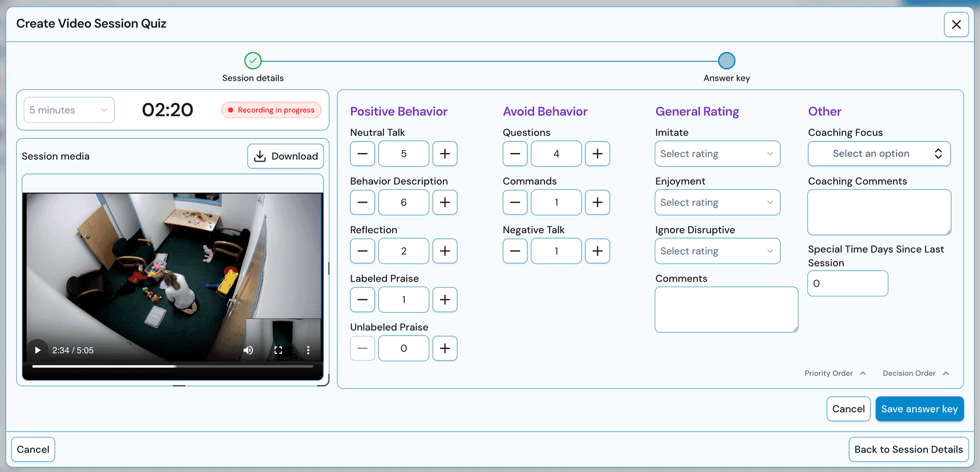Decrease the Commands count
This screenshot has width=980, height=472.
tap(515, 202)
